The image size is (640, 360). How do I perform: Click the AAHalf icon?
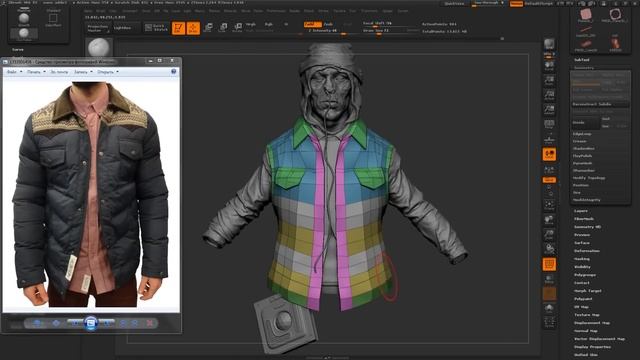(x=549, y=110)
